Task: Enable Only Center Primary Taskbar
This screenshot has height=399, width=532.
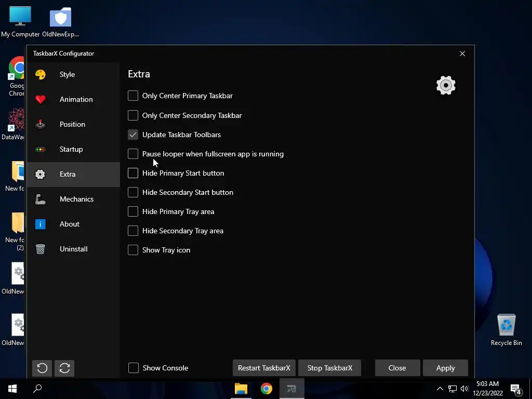Action: 133,96
